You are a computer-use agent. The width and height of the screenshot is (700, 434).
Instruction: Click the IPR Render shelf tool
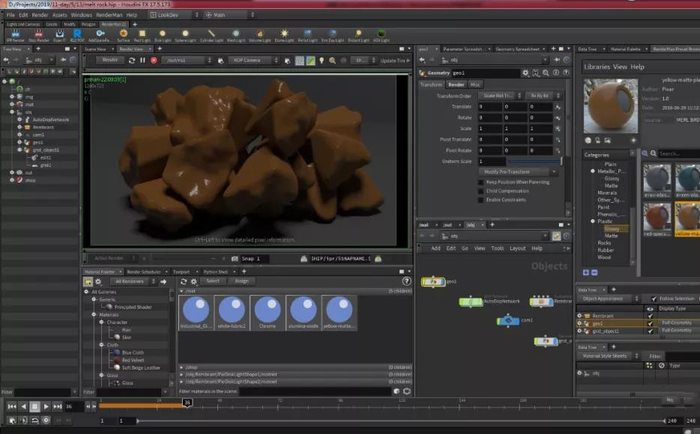pos(16,35)
